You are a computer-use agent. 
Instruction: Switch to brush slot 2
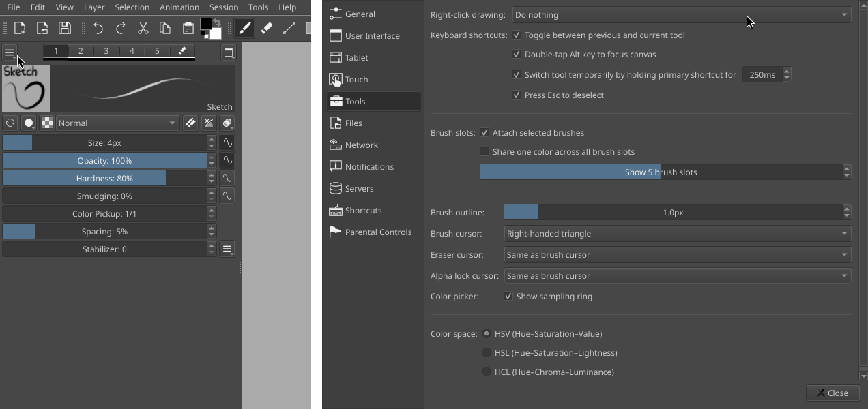[81, 50]
